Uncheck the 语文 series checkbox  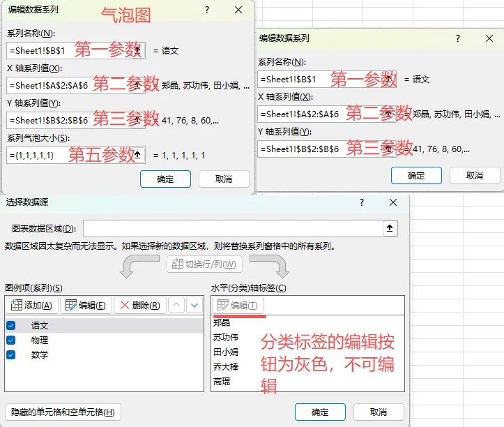11,325
